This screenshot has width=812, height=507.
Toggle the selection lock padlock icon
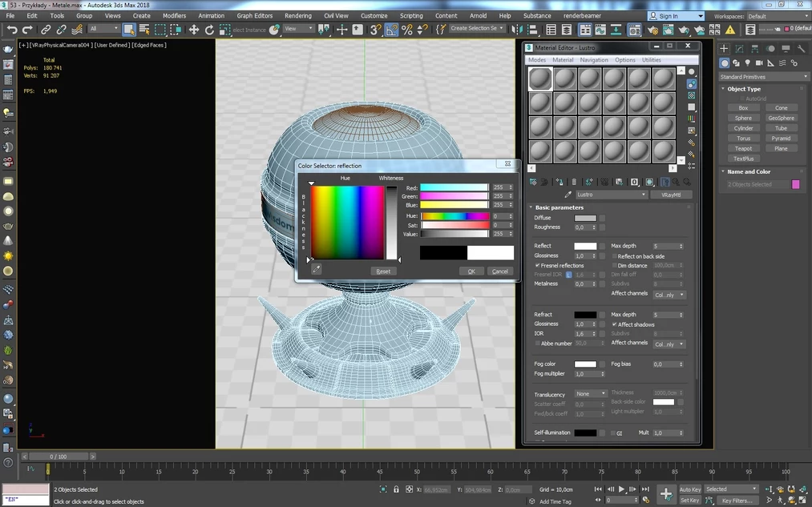pos(396,489)
